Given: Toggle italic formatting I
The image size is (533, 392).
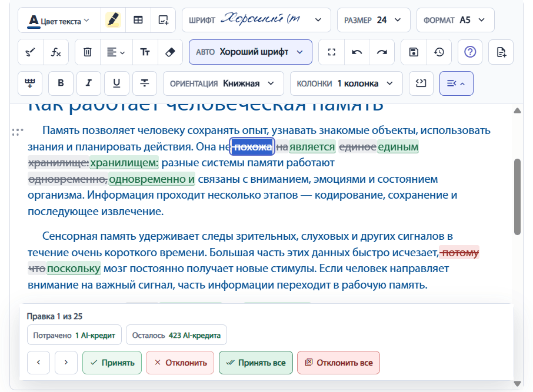Looking at the screenshot, I should point(89,83).
